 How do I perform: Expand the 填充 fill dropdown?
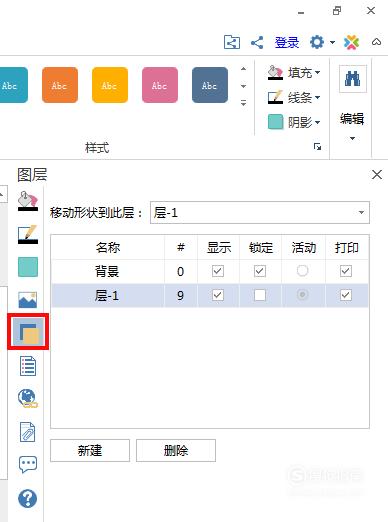[x=318, y=72]
